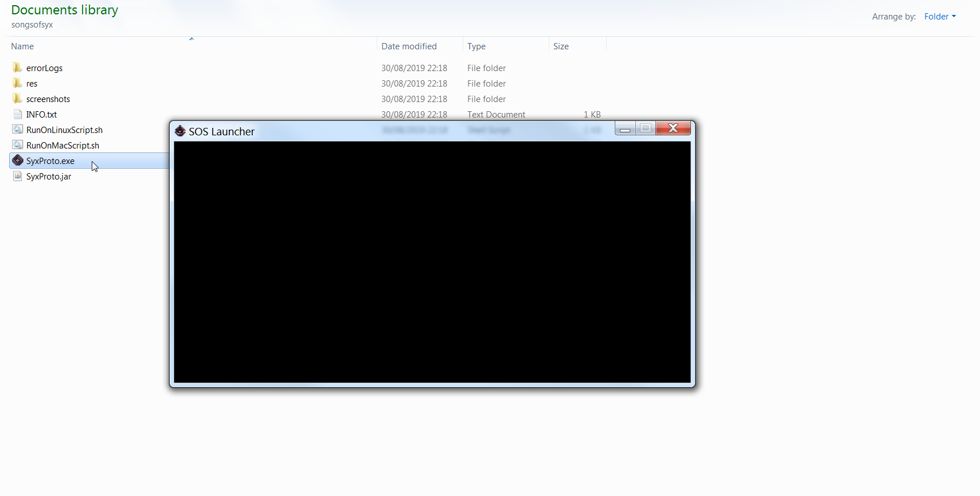
Task: Click the RunOnLinuxScript.sh file icon
Action: click(18, 130)
